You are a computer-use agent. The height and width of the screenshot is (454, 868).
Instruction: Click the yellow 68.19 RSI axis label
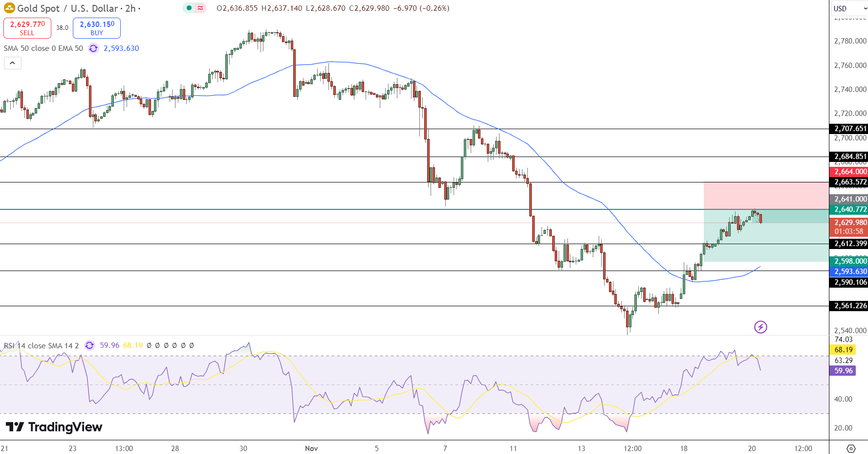(843, 350)
